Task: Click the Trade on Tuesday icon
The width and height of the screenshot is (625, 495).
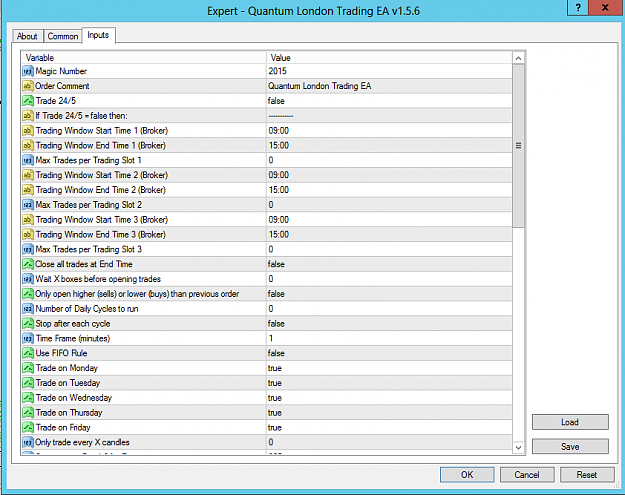Action: (x=28, y=383)
